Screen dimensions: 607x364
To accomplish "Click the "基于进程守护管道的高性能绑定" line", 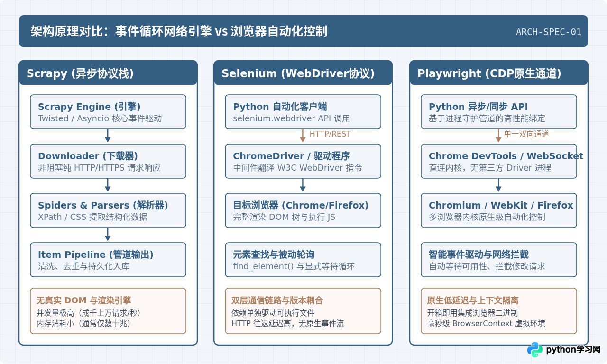I will pos(487,118).
